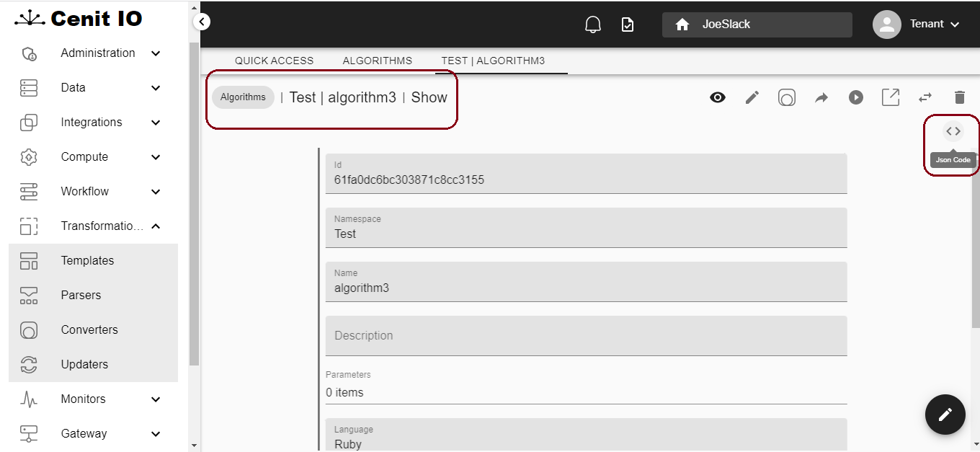Screen dimensions: 980x452
Task: Open the notifications bell
Action: pyautogui.click(x=593, y=25)
